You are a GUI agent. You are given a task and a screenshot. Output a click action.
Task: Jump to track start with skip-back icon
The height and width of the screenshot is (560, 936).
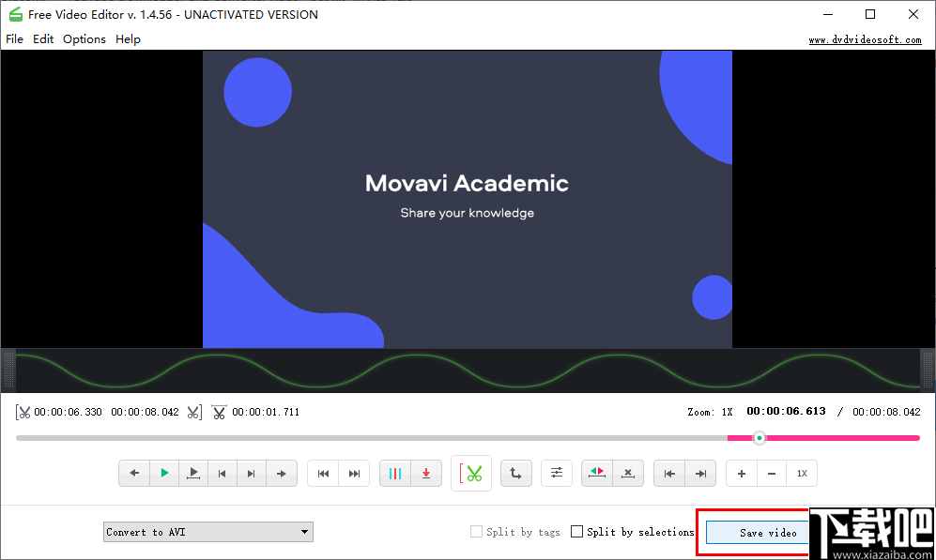(x=324, y=473)
